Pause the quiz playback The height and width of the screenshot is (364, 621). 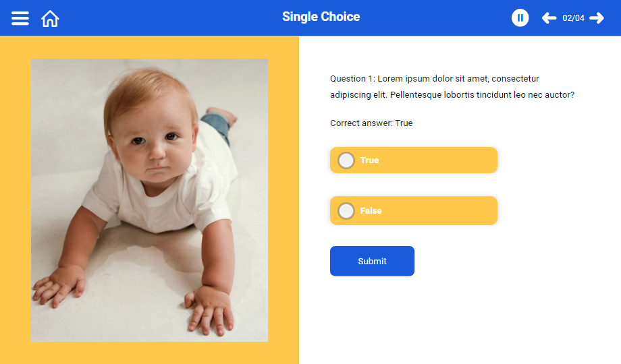520,18
